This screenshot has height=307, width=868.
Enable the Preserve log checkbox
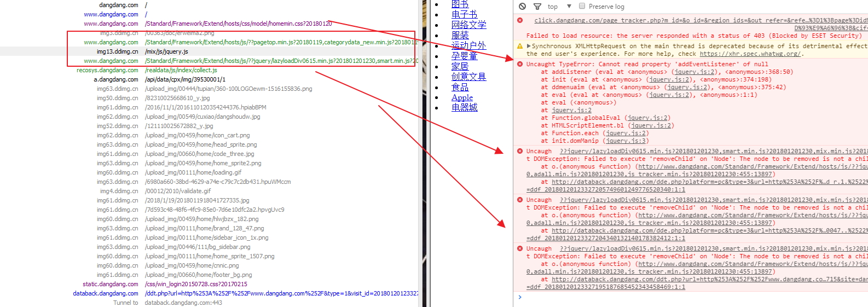(582, 7)
